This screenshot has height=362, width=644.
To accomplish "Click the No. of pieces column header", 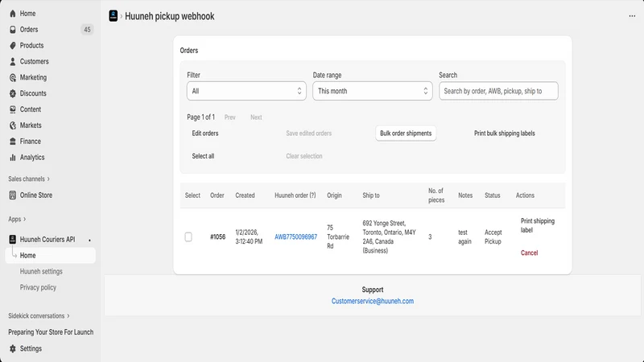I will [x=436, y=195].
